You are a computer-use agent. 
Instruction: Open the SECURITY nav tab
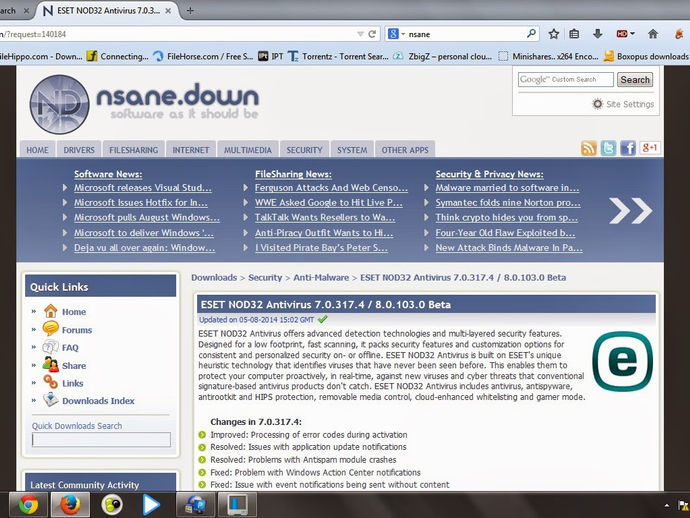click(x=305, y=150)
